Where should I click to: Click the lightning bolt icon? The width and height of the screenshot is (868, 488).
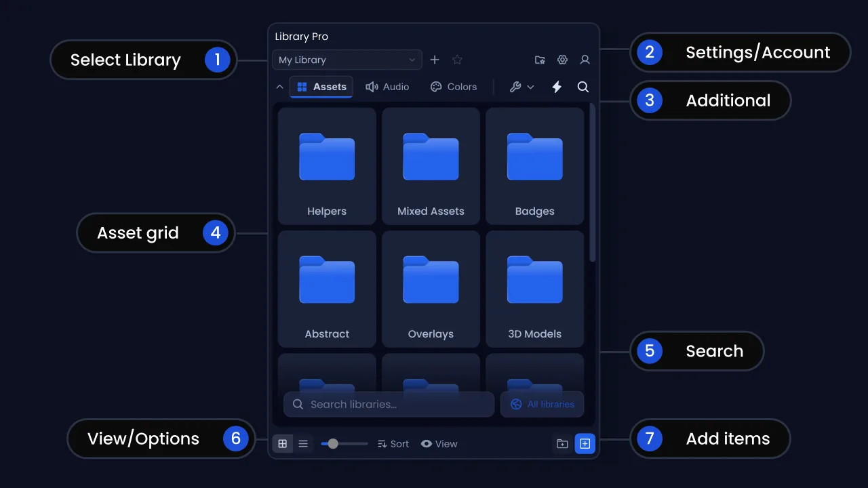point(557,87)
